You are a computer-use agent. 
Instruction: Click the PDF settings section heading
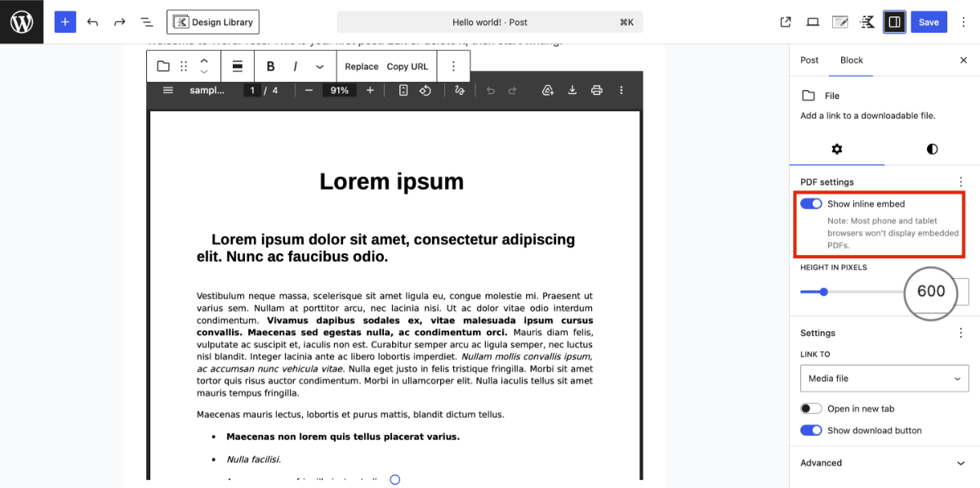826,181
